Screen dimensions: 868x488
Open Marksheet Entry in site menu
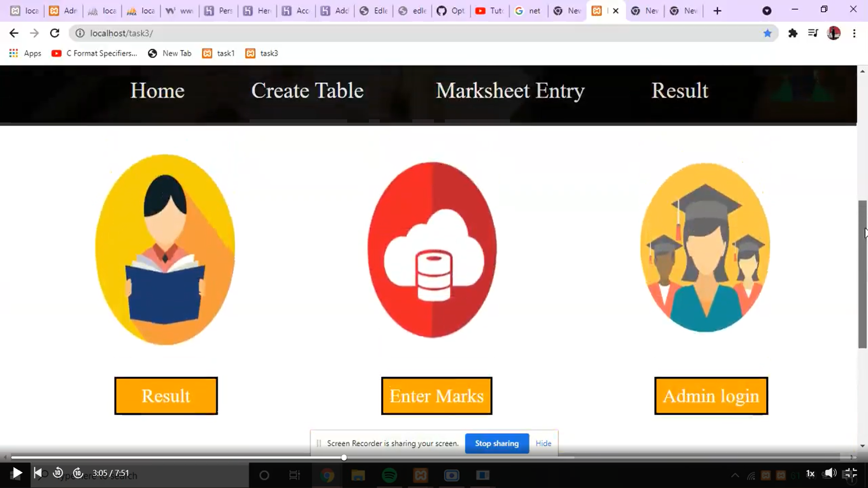click(510, 91)
